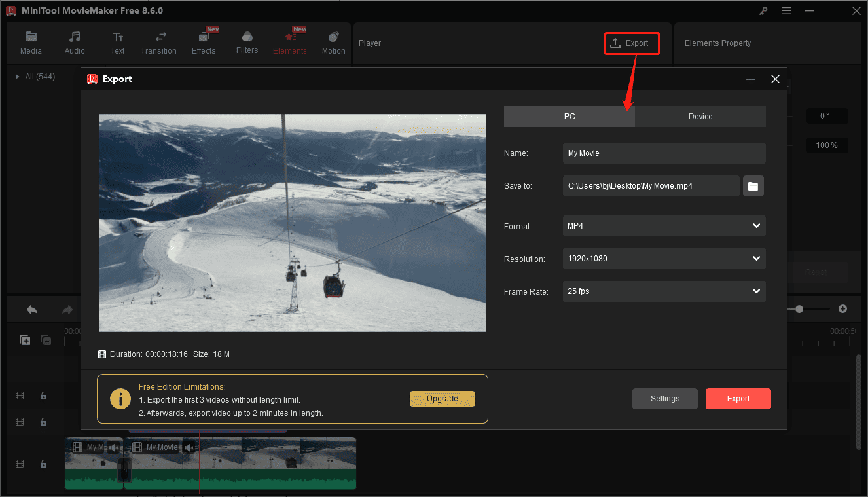Screen dimensions: 868x497
Task: Click the Size: 18 M text
Action: pos(211,354)
